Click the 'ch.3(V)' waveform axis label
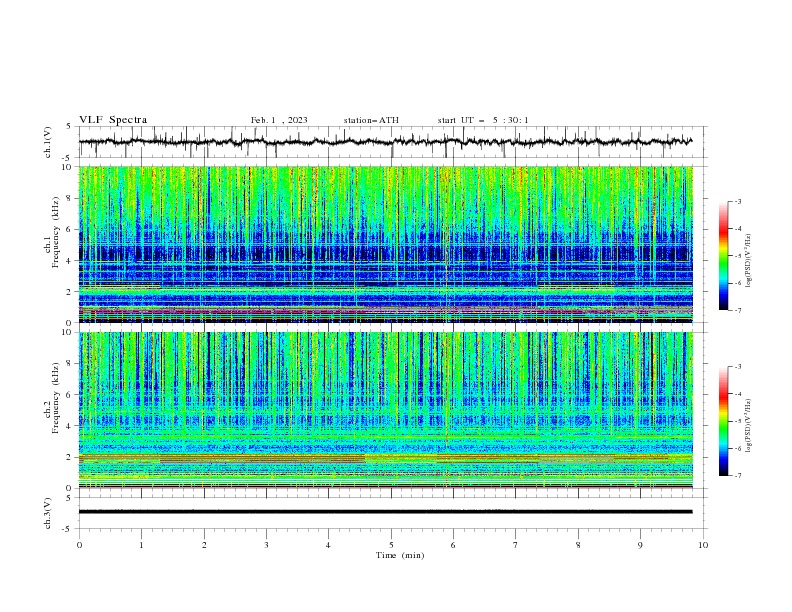 click(x=48, y=513)
